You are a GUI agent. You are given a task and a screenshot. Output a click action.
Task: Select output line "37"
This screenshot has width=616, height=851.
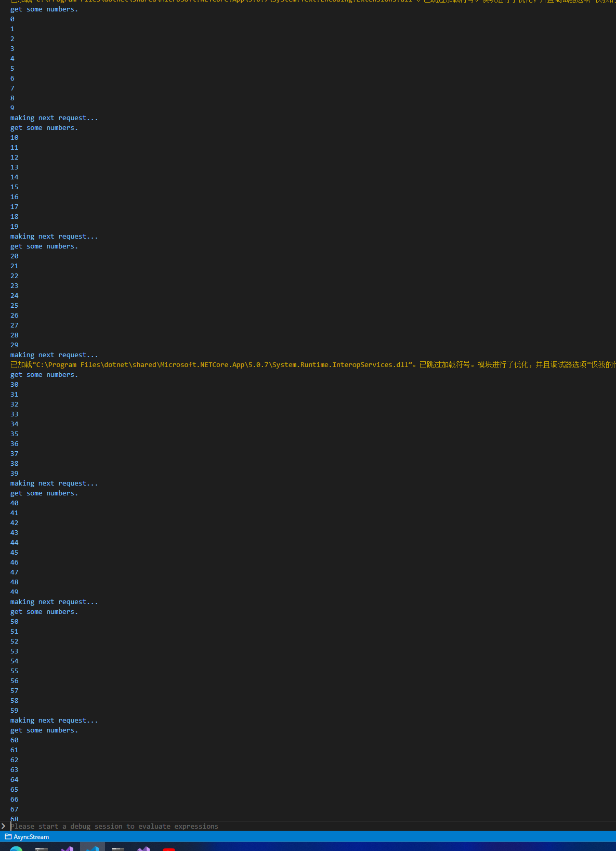15,454
